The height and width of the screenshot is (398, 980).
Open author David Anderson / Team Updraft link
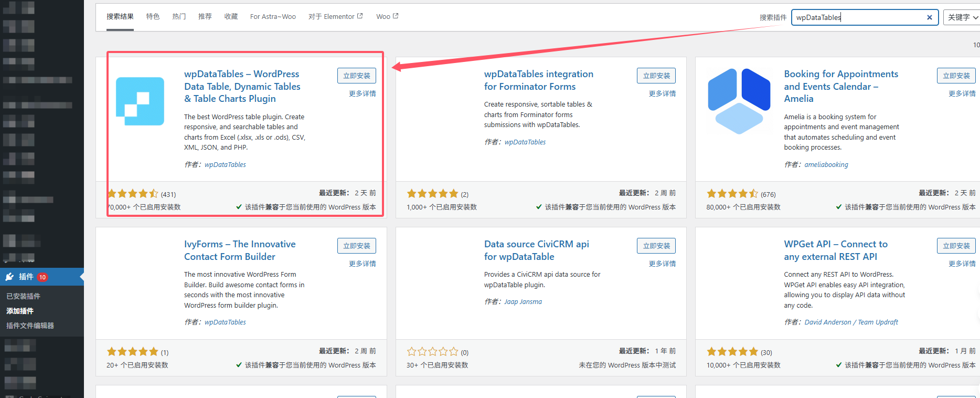pyautogui.click(x=851, y=322)
